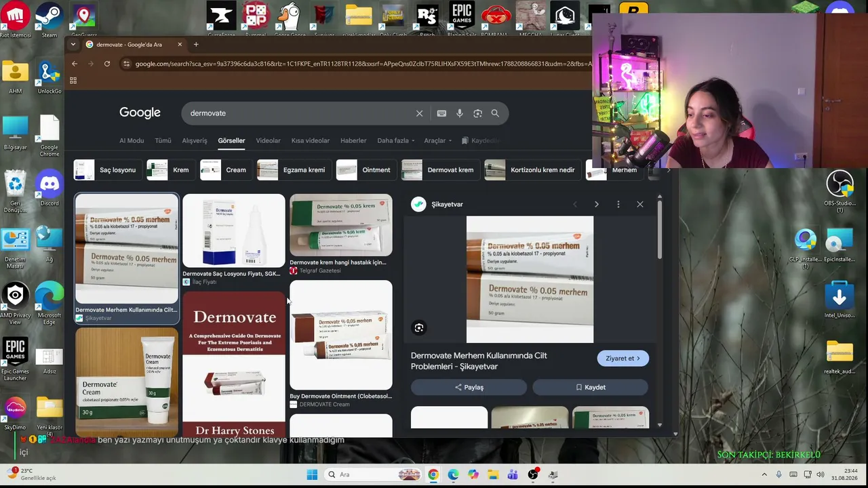Show hidden system tray icons
The image size is (868, 488).
pos(764,474)
